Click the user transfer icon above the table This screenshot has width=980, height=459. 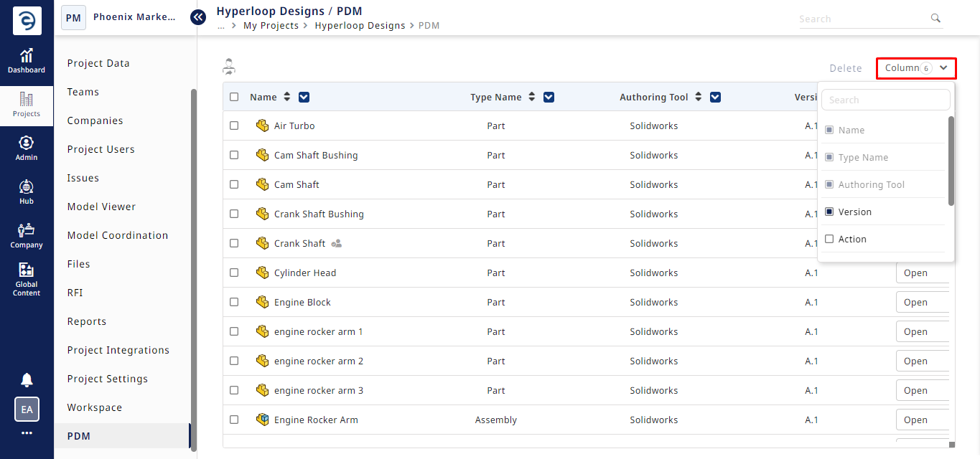tap(229, 67)
